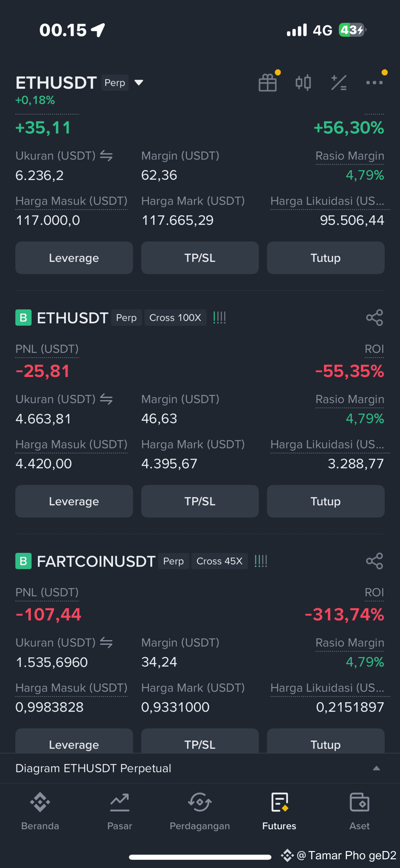The height and width of the screenshot is (868, 400).
Task: Open the three-dot more options menu
Action: click(374, 83)
